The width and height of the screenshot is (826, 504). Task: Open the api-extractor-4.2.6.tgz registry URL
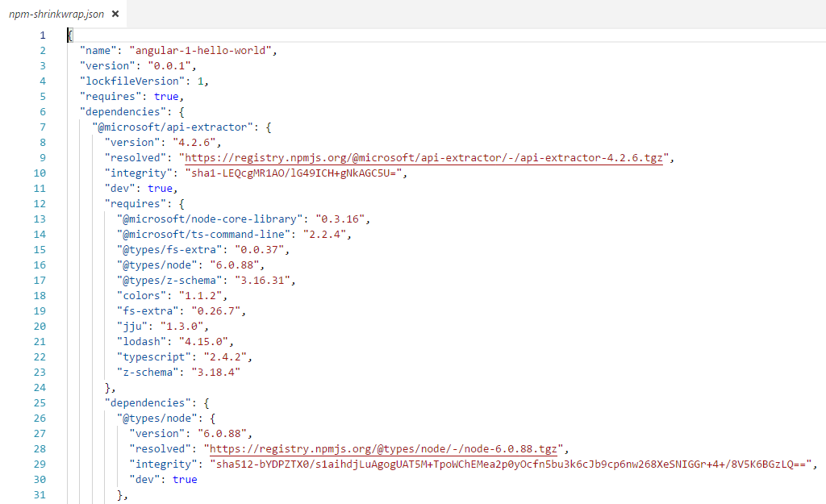coord(423,158)
